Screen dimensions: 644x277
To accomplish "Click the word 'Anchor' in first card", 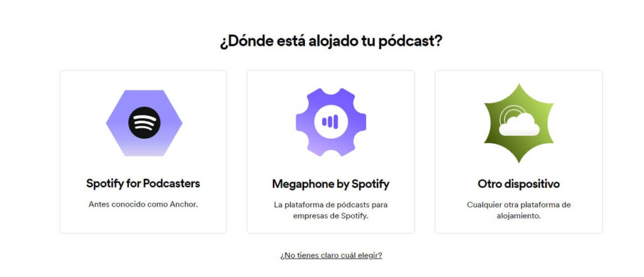I will click(183, 204).
